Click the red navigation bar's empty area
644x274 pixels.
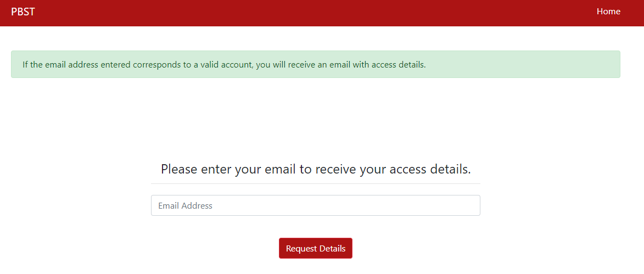pos(307,13)
